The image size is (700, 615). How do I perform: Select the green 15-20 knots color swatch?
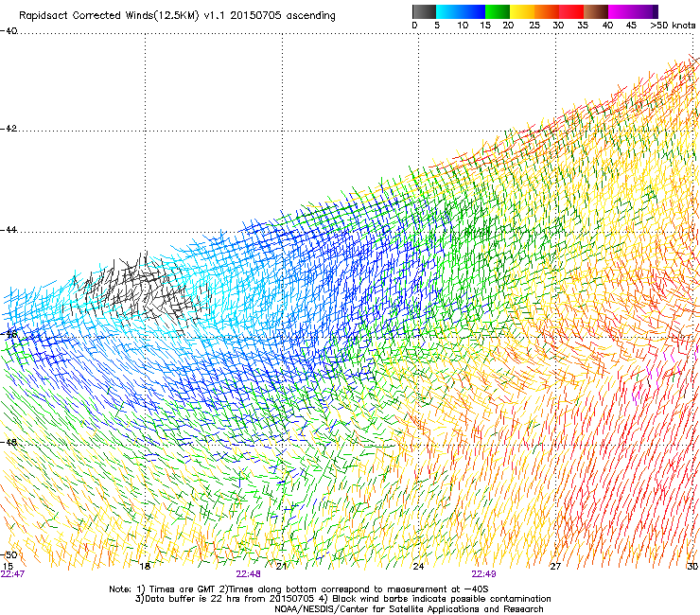[x=498, y=11]
